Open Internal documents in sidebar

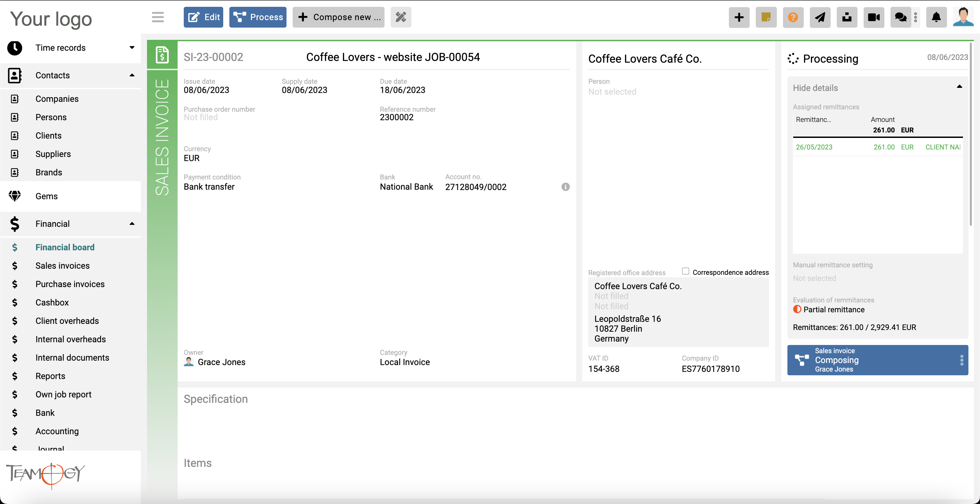pyautogui.click(x=72, y=358)
